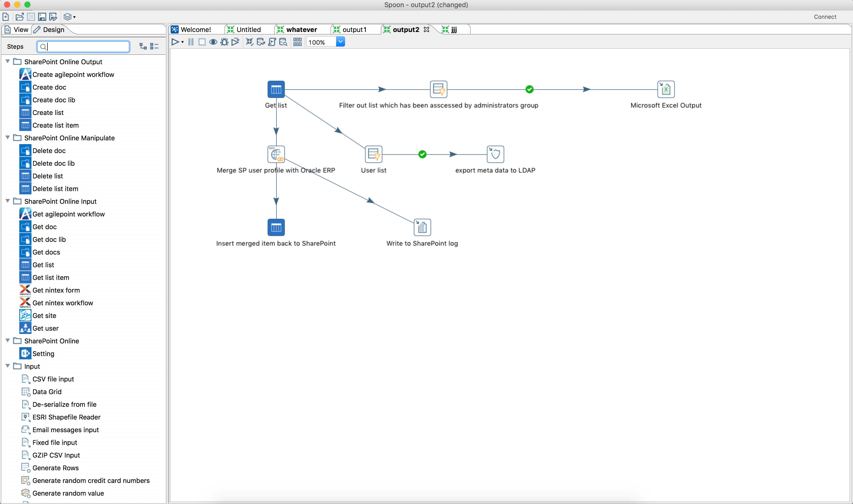Select SharePoint Setting step

37,354
